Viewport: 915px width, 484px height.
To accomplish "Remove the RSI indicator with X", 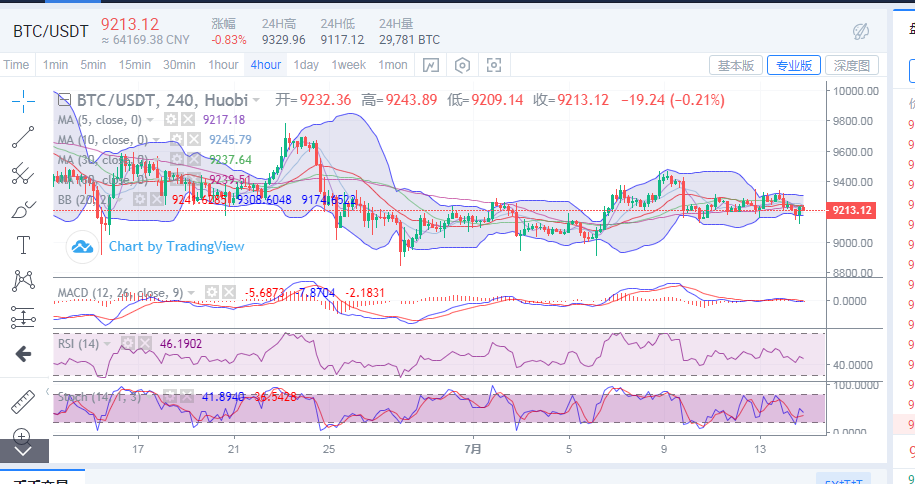I will [x=145, y=343].
